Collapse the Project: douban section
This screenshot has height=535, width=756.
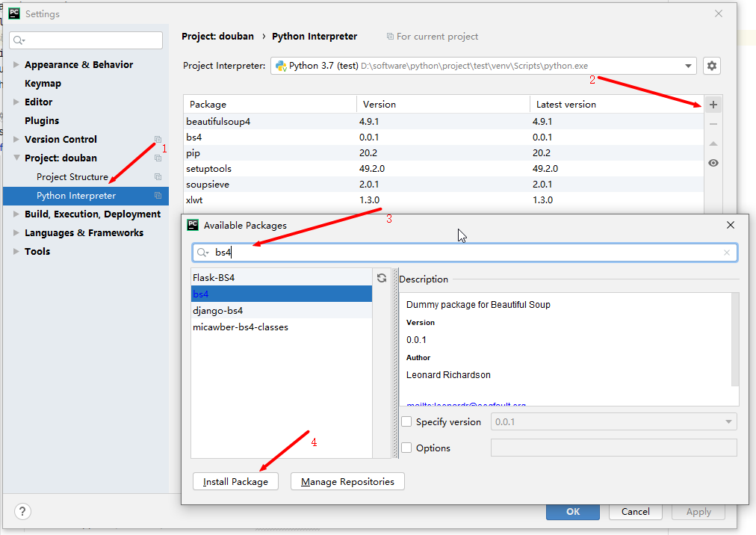[16, 158]
